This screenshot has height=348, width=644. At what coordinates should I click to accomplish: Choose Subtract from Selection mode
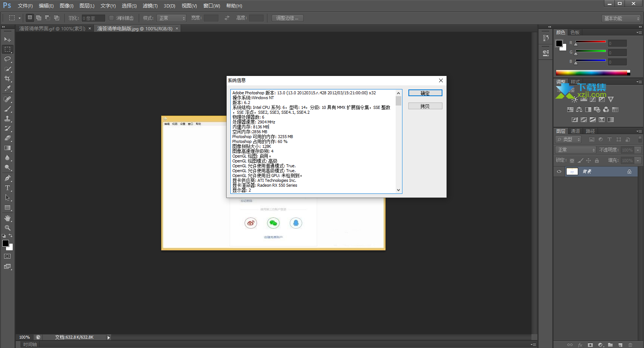click(x=48, y=18)
